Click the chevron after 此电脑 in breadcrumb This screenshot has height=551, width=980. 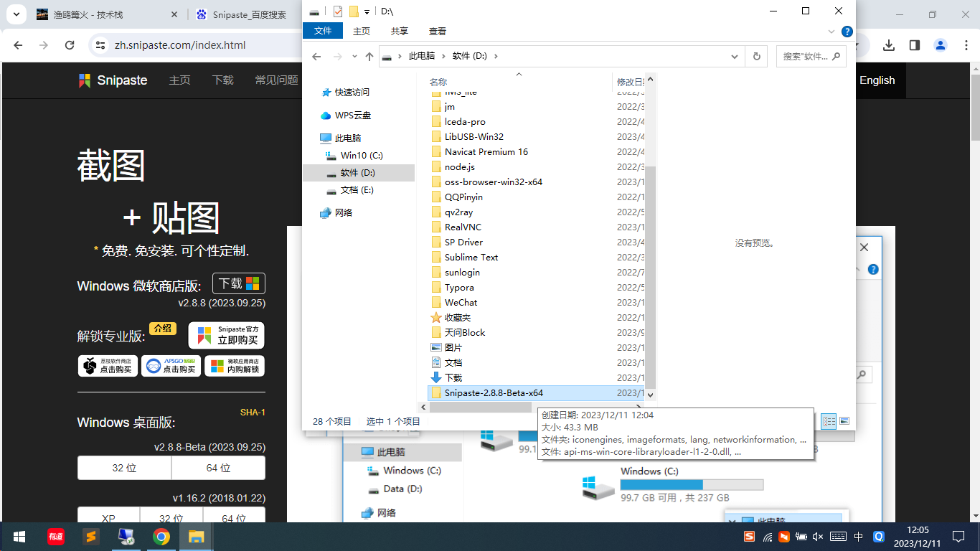(444, 56)
